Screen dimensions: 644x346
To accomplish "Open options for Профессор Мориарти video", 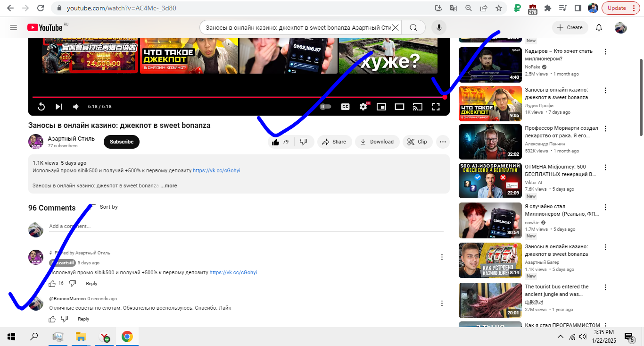I will (x=606, y=128).
